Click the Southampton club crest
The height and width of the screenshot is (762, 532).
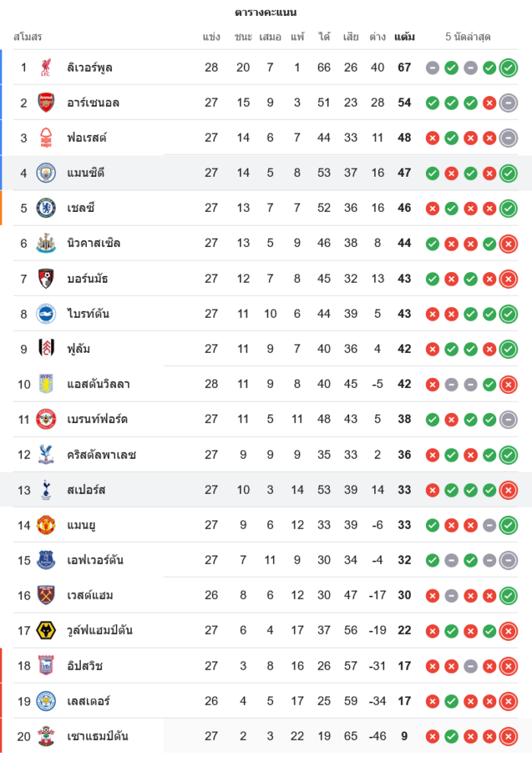pyautogui.click(x=46, y=736)
